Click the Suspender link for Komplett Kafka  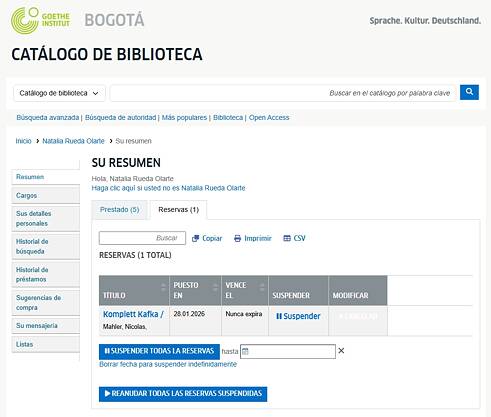coord(298,316)
